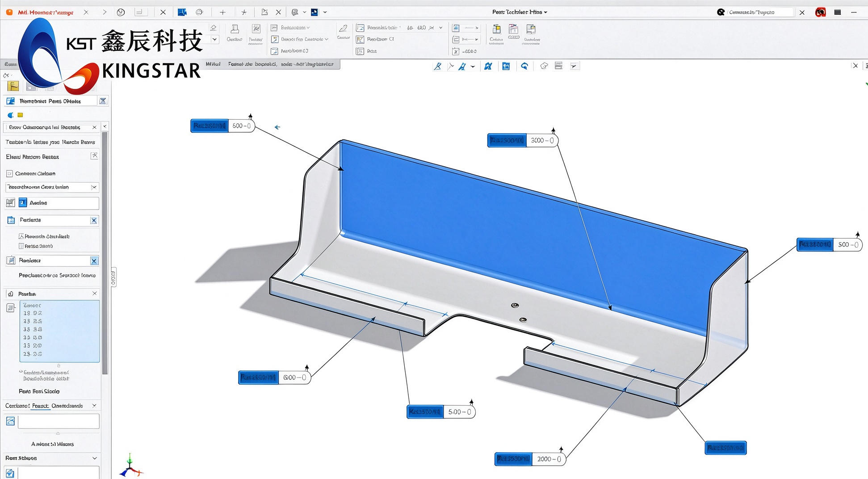Click the blue square icon in the viewport toolbar
Viewport: 868px width, 479px height.
click(506, 66)
